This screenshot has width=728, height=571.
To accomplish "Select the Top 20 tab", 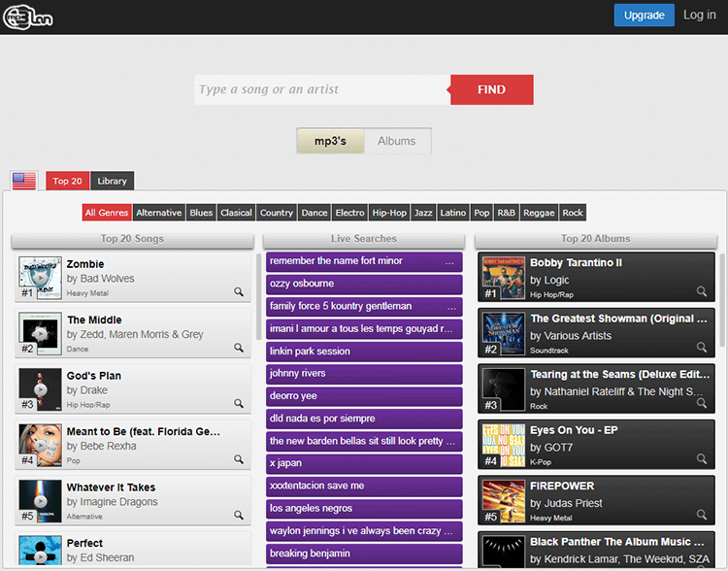I will [x=67, y=181].
